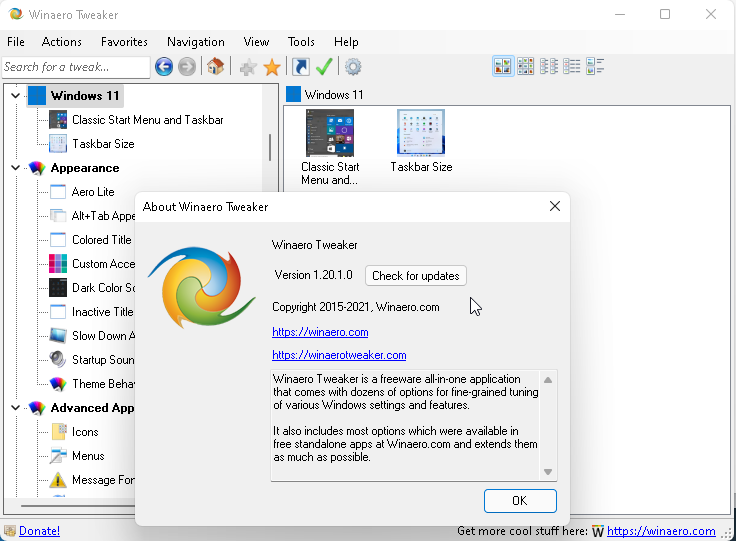
Task: Confirm the About dialog with OK
Action: 520,501
